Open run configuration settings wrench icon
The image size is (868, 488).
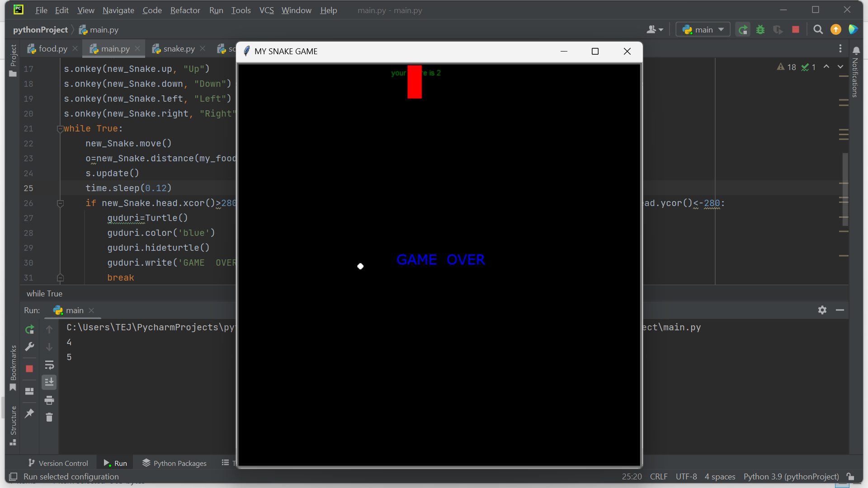(29, 347)
